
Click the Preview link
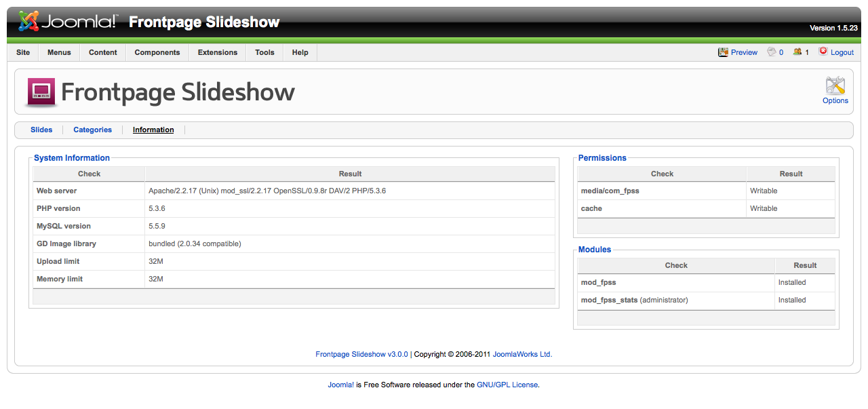744,52
